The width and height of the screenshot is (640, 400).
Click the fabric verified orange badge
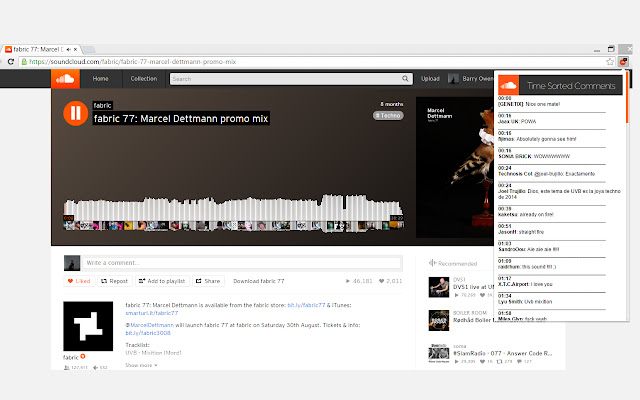coord(83,356)
